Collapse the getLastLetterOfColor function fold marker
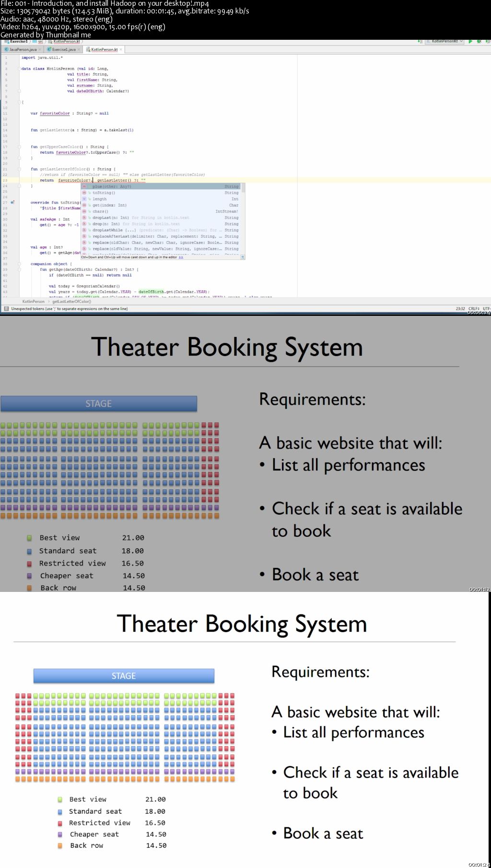Viewport: 491px width, 868px height. [x=19, y=169]
